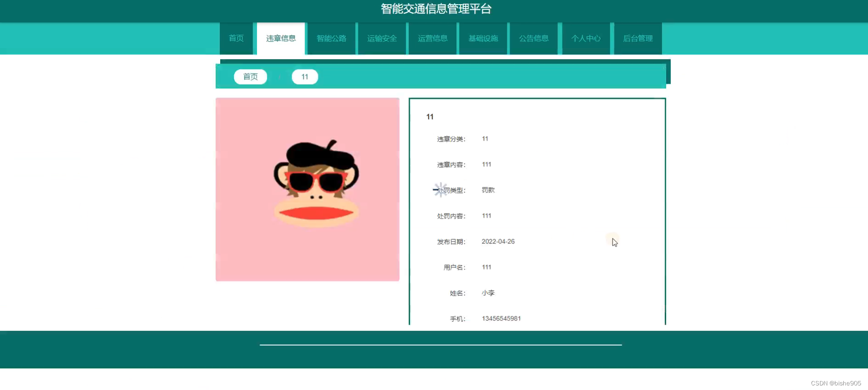The height and width of the screenshot is (390, 868).
Task: Click the 姓名 label
Action: [457, 293]
